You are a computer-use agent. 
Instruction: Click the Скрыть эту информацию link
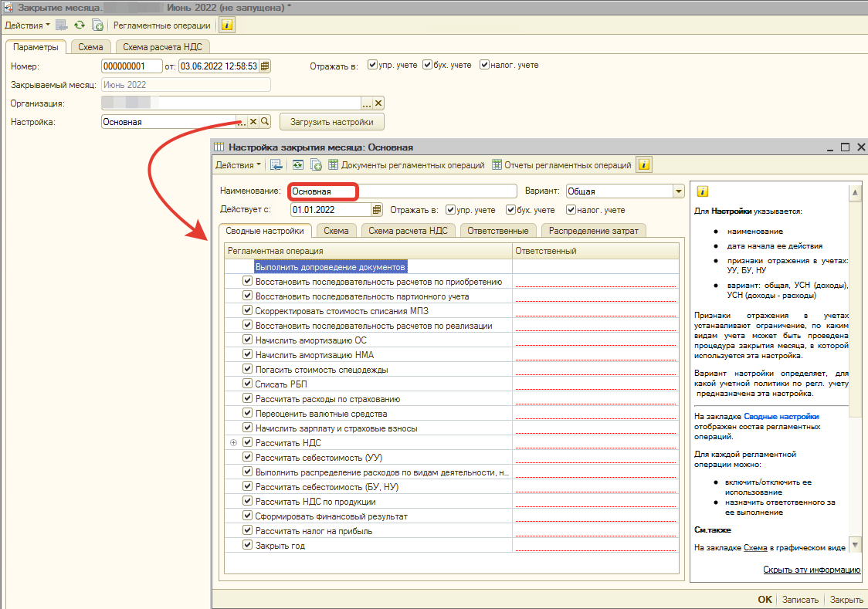coord(812,570)
